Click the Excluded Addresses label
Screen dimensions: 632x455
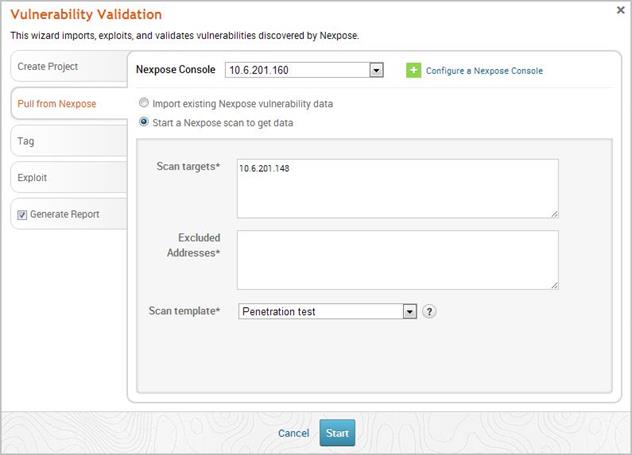pyautogui.click(x=194, y=245)
